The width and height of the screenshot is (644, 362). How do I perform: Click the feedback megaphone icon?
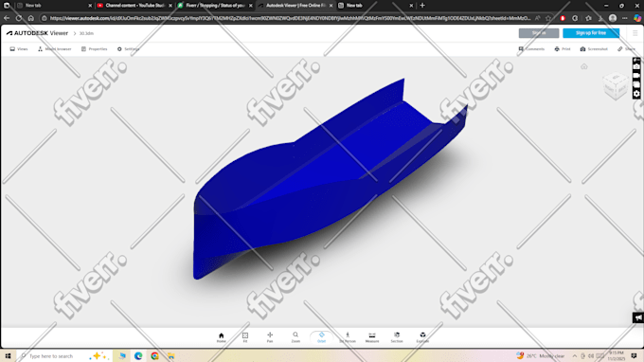pyautogui.click(x=637, y=317)
